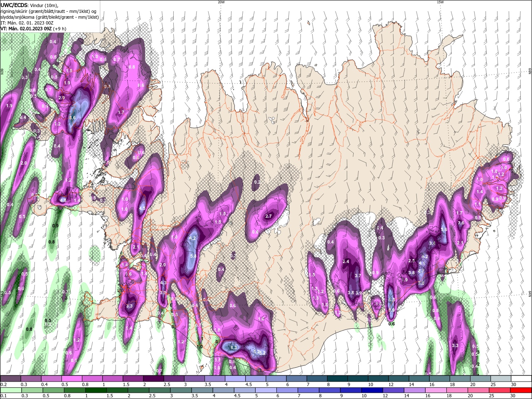Click the light lavender swatch between 4 and 4.5 in upper legend

[x=235, y=379]
